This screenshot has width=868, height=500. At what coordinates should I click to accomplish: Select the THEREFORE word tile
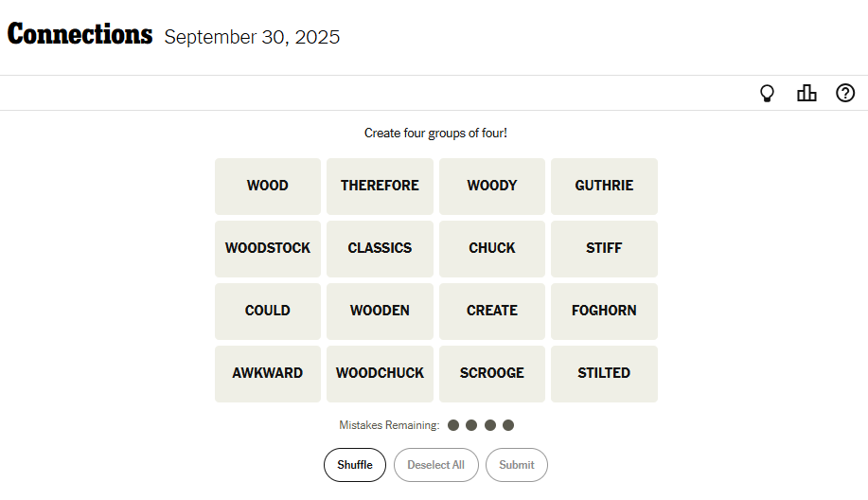pyautogui.click(x=380, y=187)
